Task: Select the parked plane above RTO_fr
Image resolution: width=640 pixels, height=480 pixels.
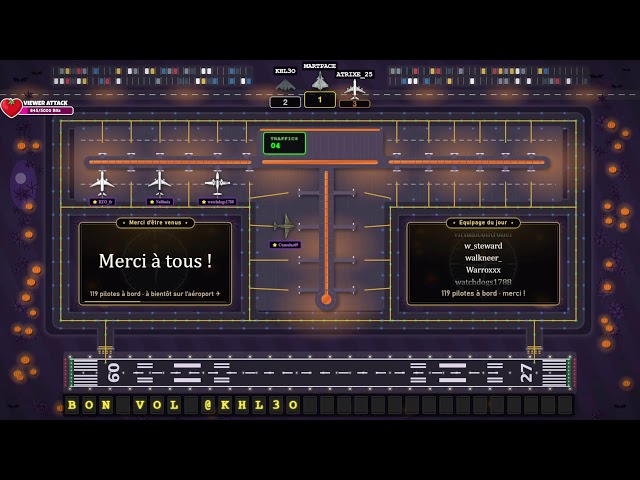Action: pos(102,184)
